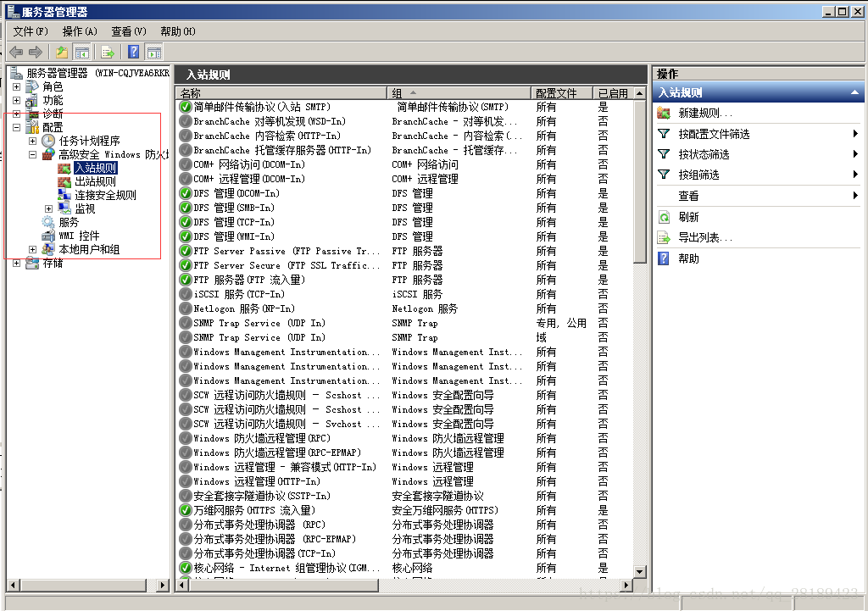This screenshot has width=868, height=611.
Task: Click the 功能 tree icon
Action: pyautogui.click(x=33, y=100)
